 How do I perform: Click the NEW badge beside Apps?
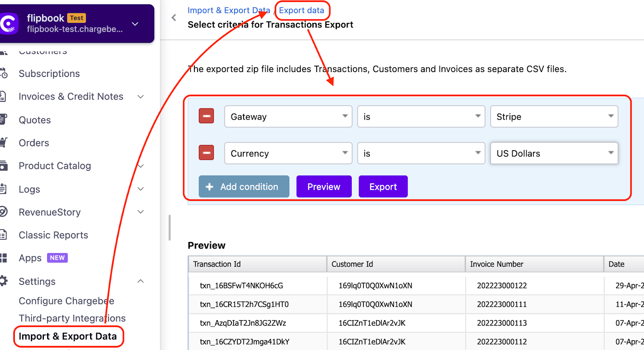pyautogui.click(x=57, y=258)
